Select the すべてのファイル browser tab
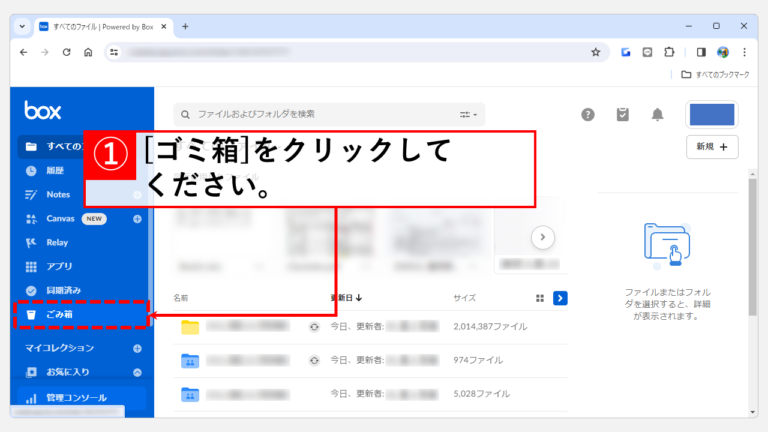 click(103, 27)
